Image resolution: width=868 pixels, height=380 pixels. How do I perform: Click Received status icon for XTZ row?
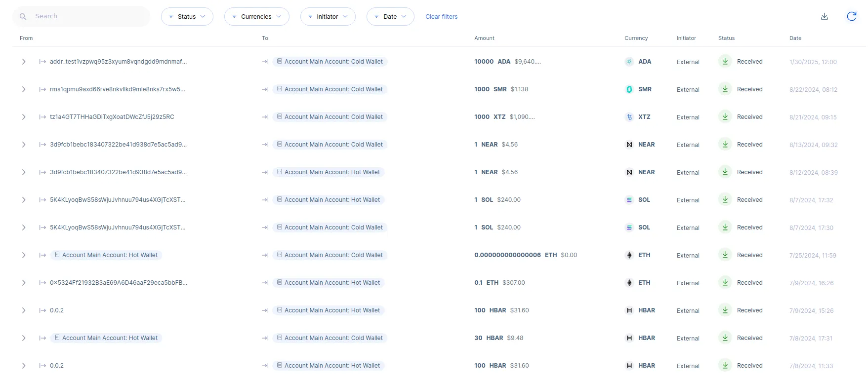tap(725, 117)
